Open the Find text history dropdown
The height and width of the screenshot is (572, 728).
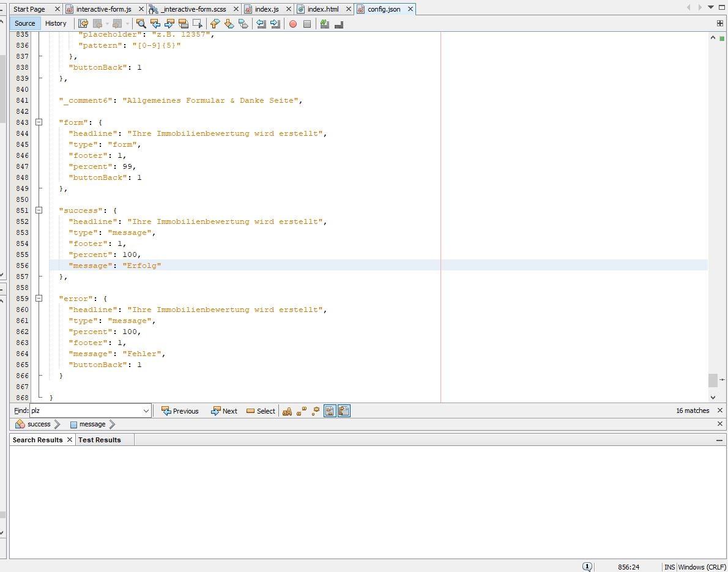146,411
